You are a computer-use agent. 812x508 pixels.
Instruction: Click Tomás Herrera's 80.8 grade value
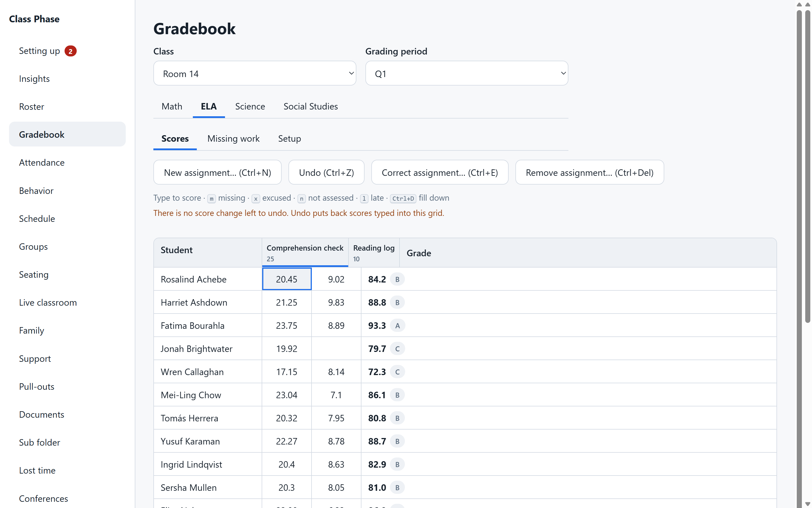point(377,418)
